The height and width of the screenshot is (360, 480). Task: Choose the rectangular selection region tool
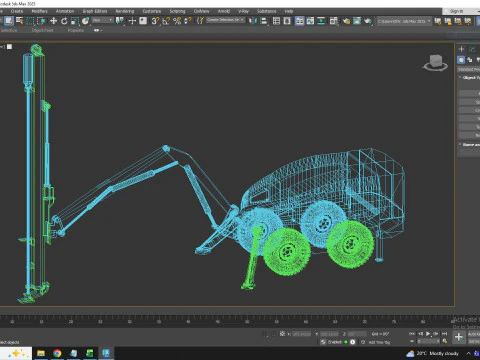(x=30, y=21)
